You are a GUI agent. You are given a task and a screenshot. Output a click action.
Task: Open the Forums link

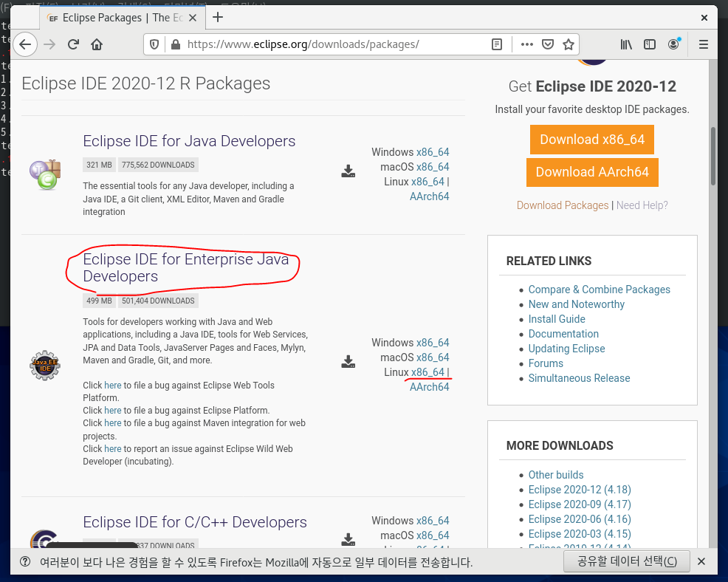coord(546,363)
